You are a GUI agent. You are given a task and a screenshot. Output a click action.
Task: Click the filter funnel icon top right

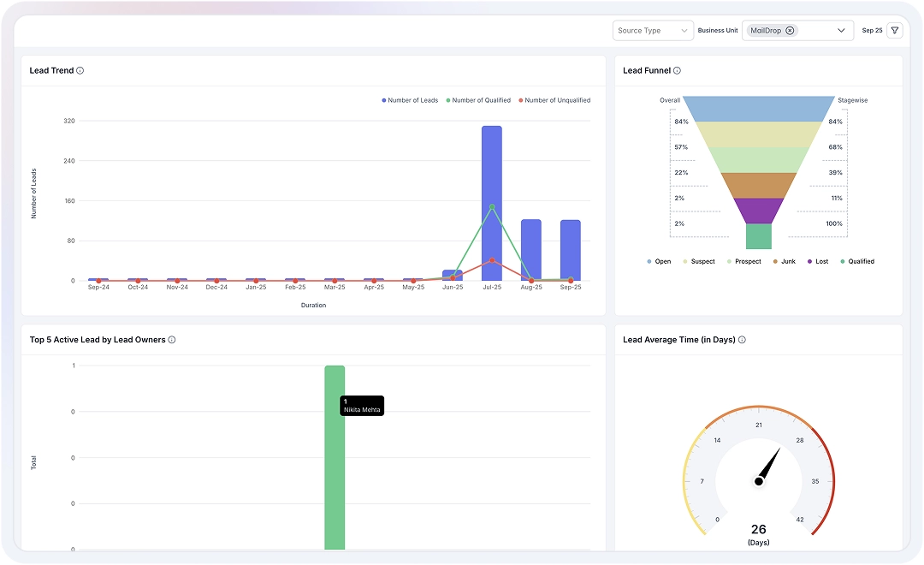tap(895, 30)
